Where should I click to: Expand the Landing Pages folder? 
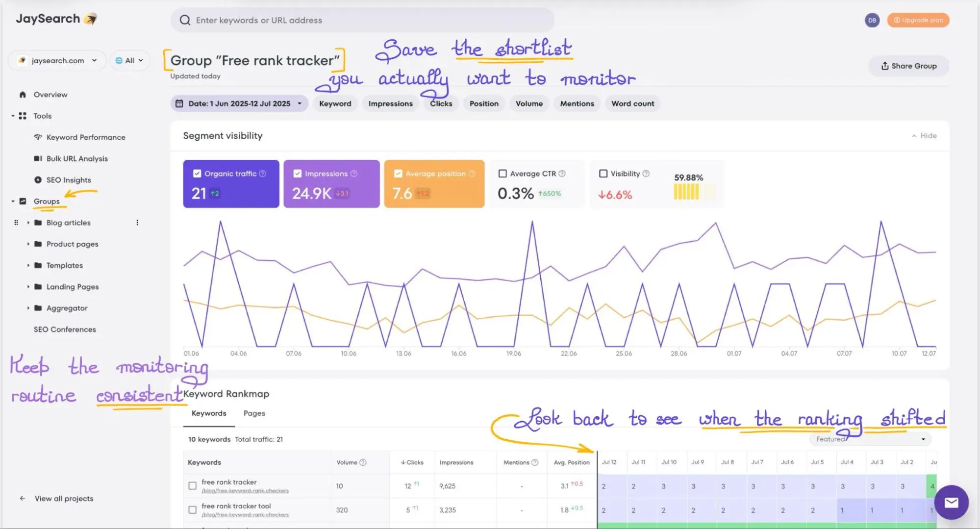[x=28, y=286]
